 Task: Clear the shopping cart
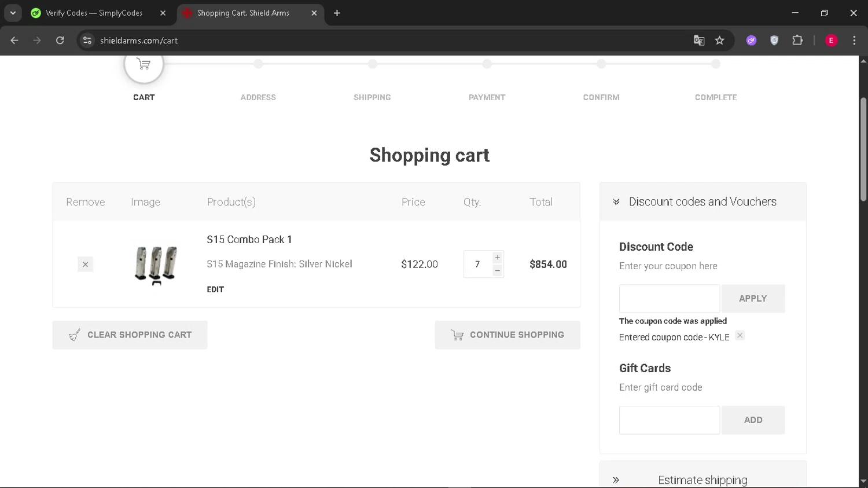click(130, 335)
